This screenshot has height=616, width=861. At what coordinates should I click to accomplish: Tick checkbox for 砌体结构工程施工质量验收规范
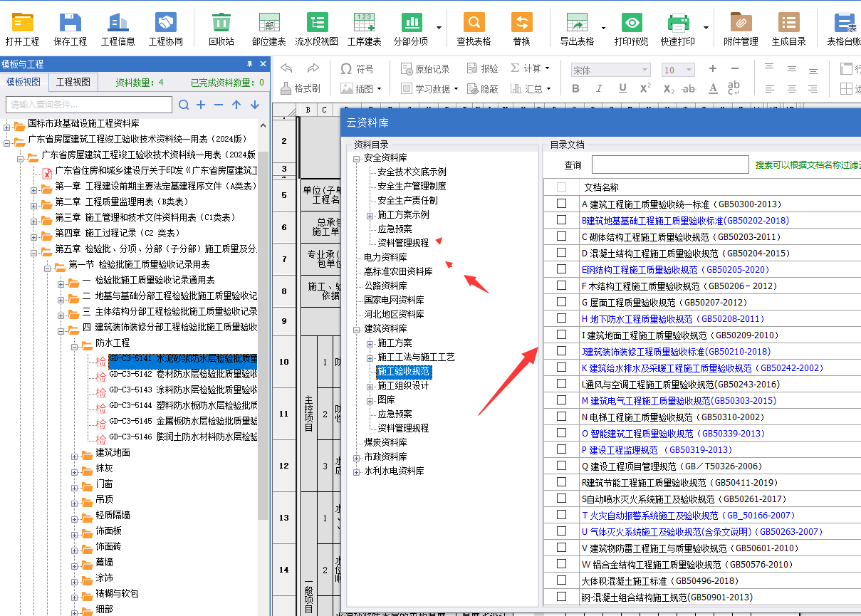[562, 236]
